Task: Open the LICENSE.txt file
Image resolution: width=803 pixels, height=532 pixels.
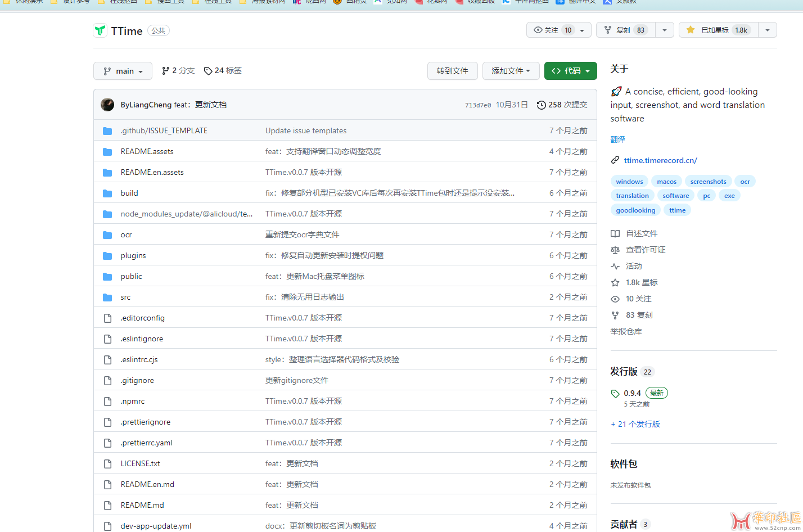Action: coord(140,463)
